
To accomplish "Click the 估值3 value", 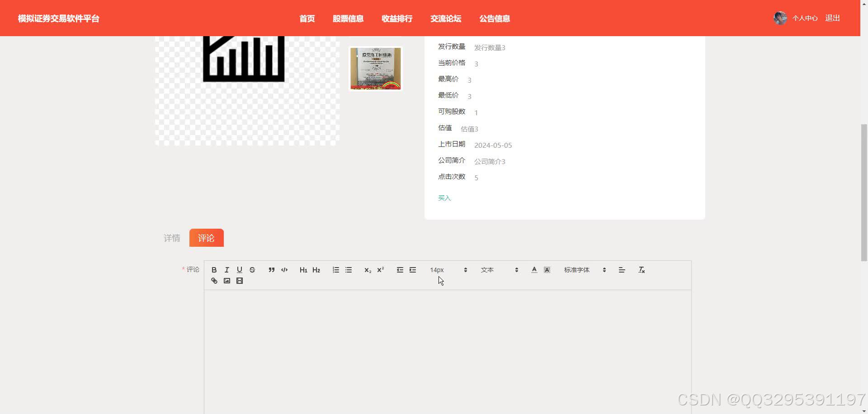I will point(469,129).
